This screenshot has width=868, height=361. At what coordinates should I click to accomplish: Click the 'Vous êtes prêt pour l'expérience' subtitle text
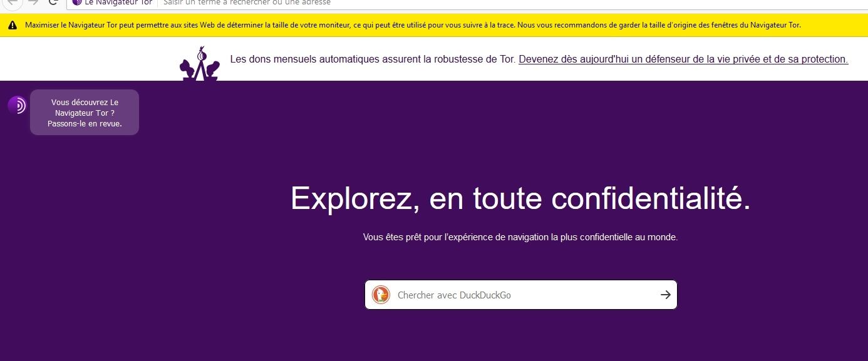click(x=520, y=238)
